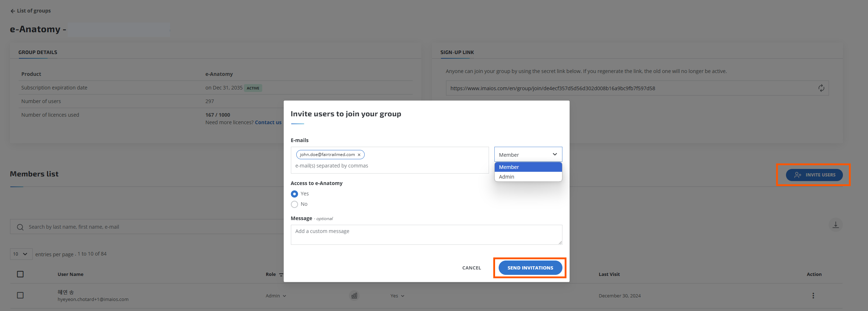Click the Last Visit column header
The width and height of the screenshot is (868, 311).
click(609, 274)
